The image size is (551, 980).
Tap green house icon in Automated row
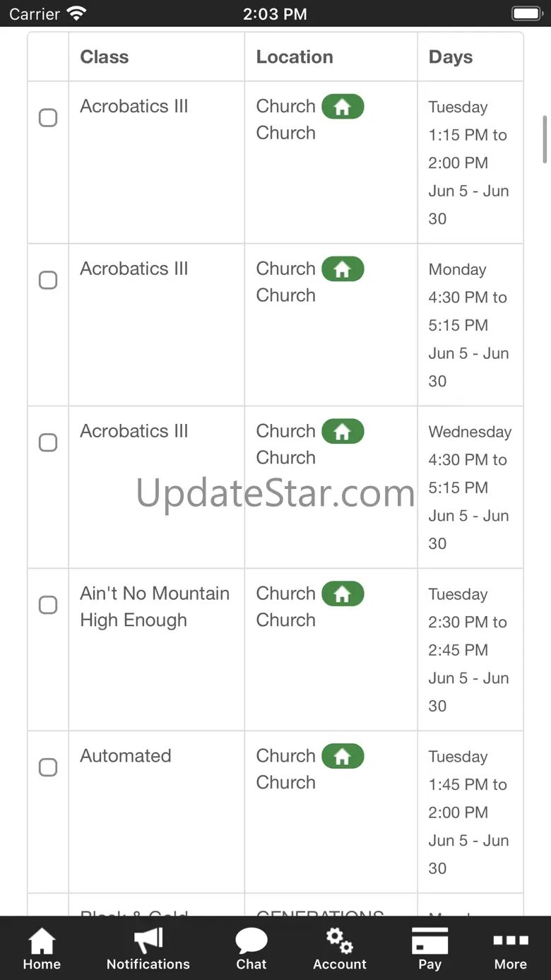(343, 757)
